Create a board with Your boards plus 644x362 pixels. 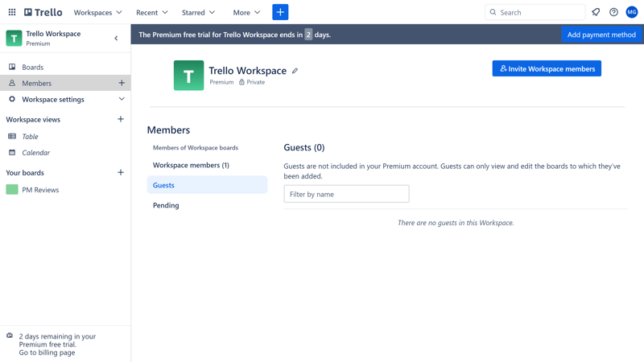121,172
